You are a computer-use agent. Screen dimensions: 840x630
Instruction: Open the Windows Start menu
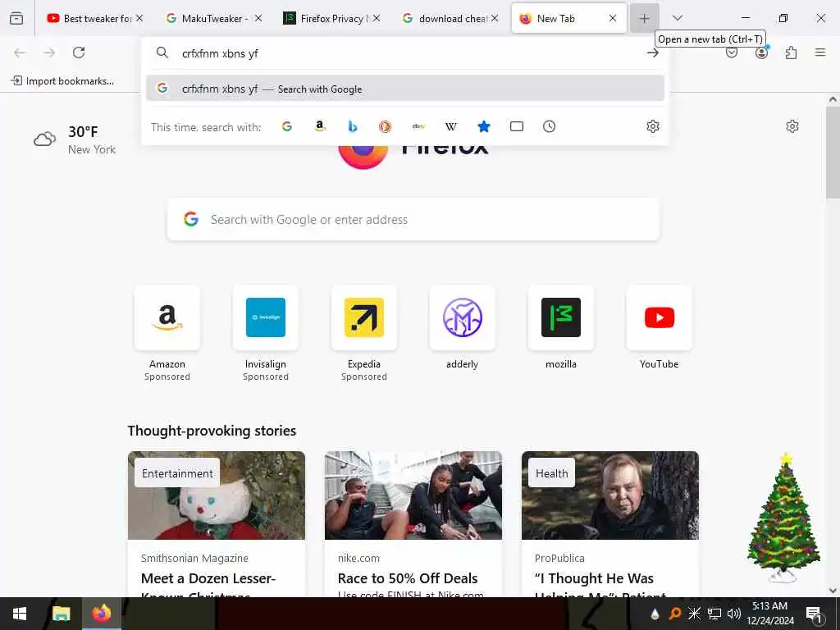click(20, 614)
